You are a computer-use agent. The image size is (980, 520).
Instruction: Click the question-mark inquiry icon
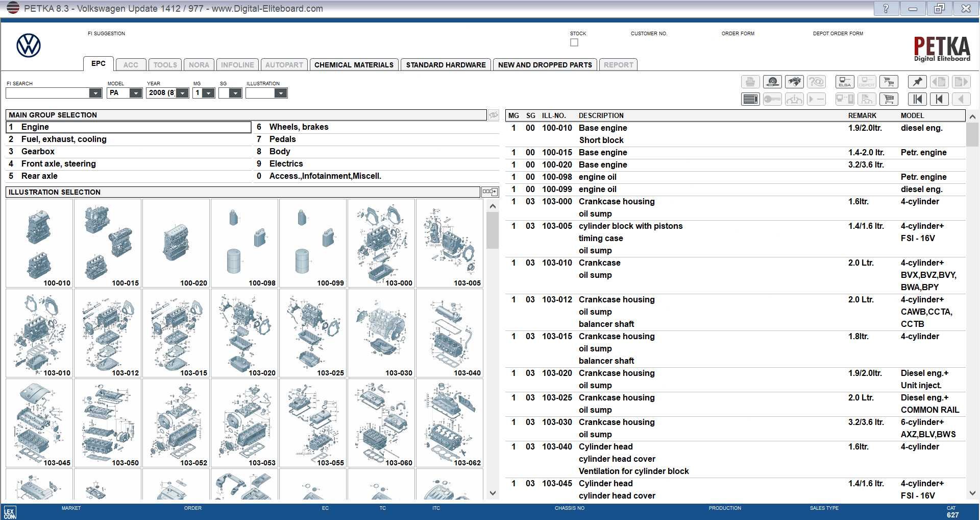pos(816,82)
